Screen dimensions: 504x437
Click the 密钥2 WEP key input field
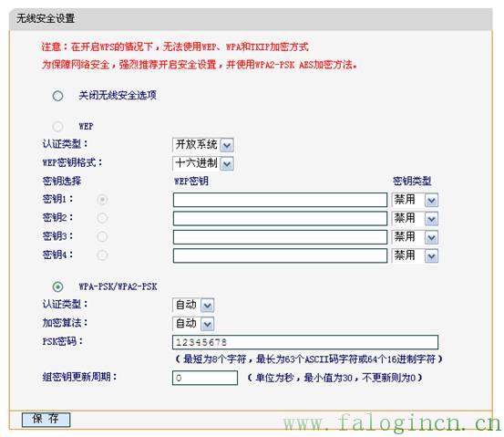pyautogui.click(x=280, y=219)
